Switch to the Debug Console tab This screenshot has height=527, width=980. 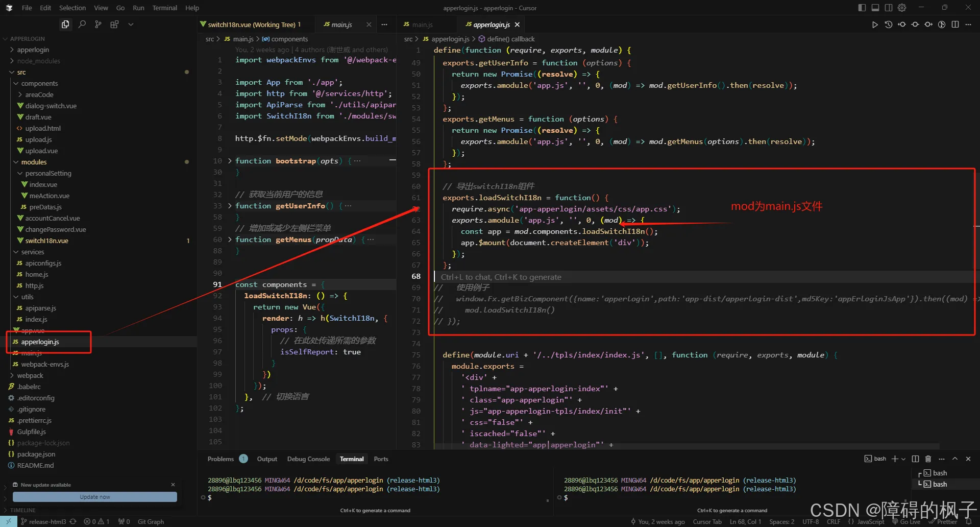308,459
